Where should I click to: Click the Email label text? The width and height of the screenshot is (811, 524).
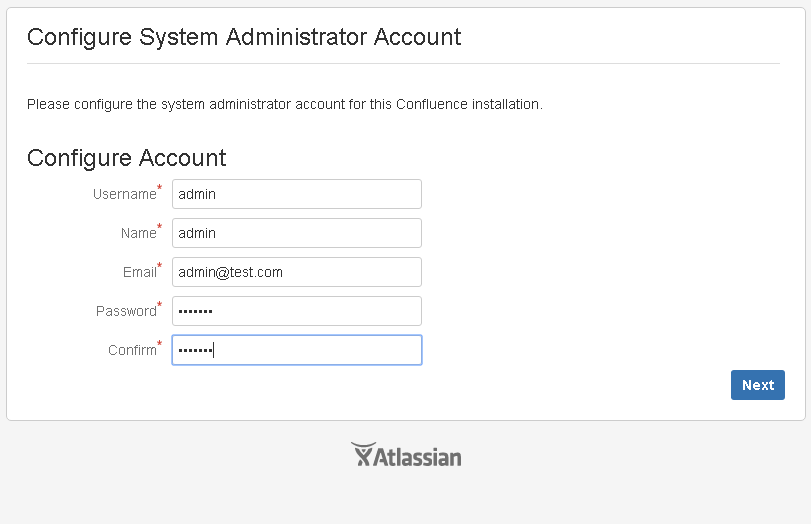[x=140, y=273]
